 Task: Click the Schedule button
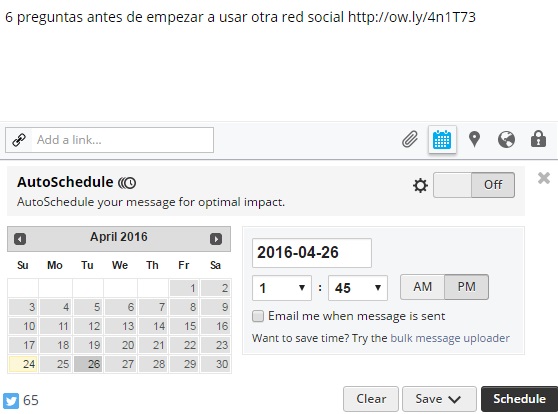pos(519,399)
